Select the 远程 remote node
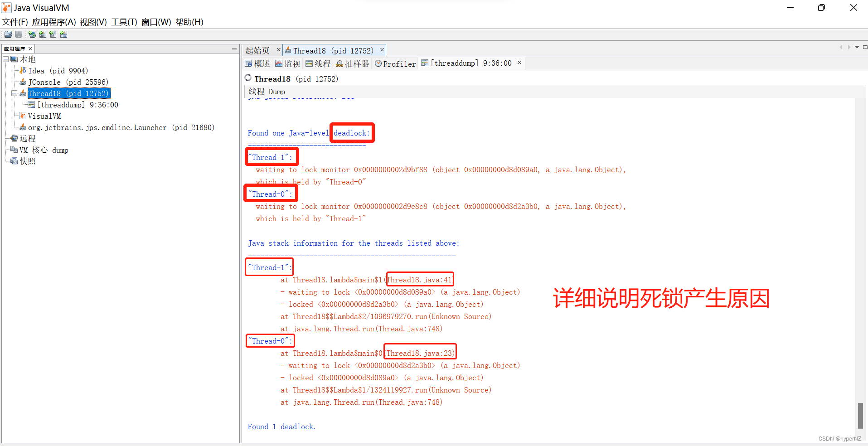This screenshot has height=446, width=868. 27,139
